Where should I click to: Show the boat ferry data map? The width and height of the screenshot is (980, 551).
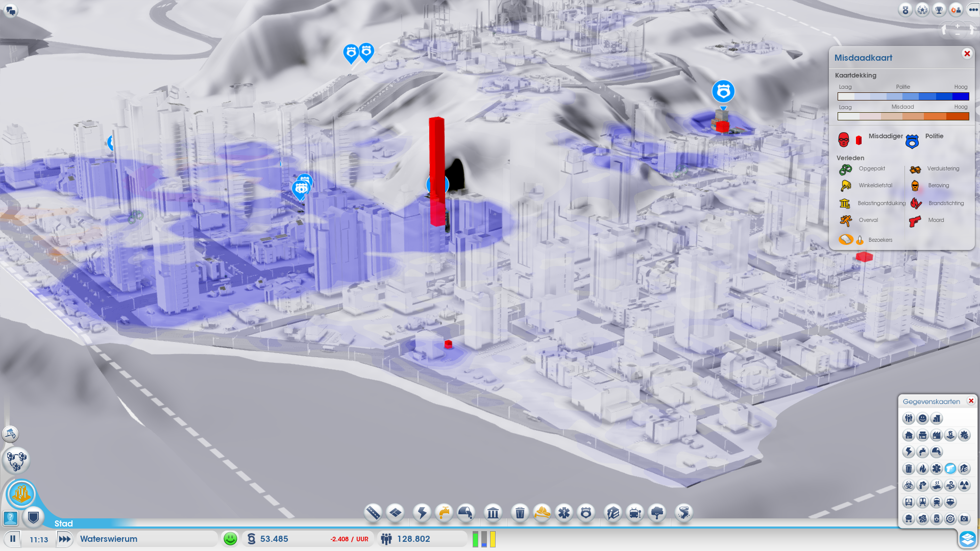click(950, 502)
